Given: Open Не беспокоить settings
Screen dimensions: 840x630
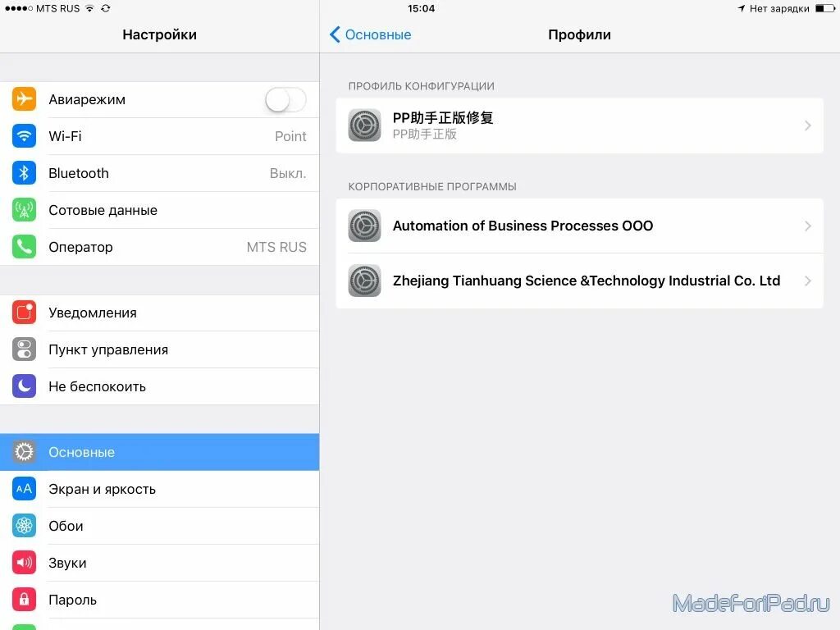Looking at the screenshot, I should tap(160, 386).
